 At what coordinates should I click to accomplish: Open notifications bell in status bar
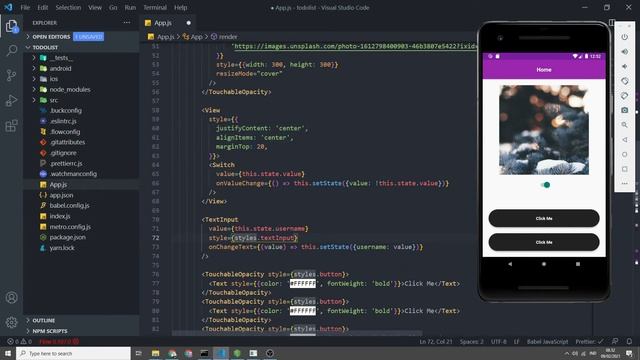coord(629,341)
